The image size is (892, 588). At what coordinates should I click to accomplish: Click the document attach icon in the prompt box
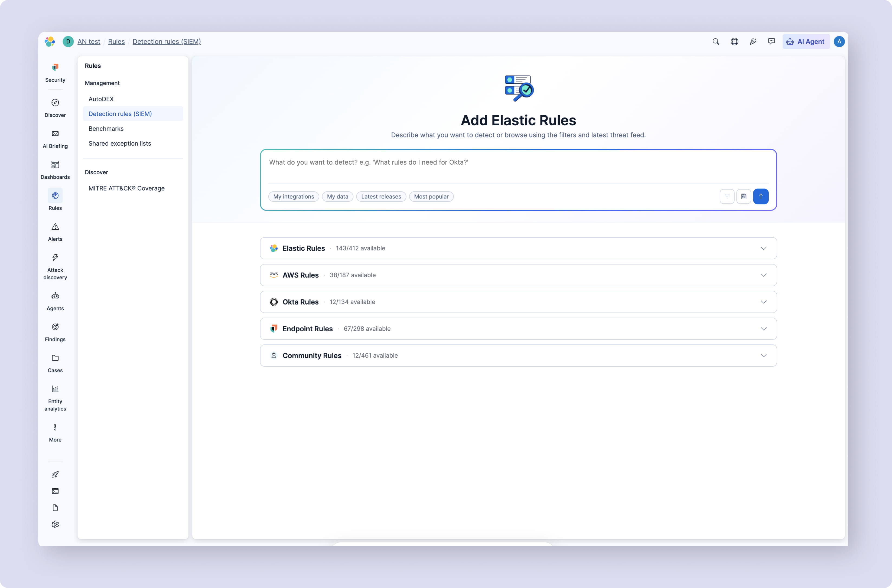tap(743, 197)
